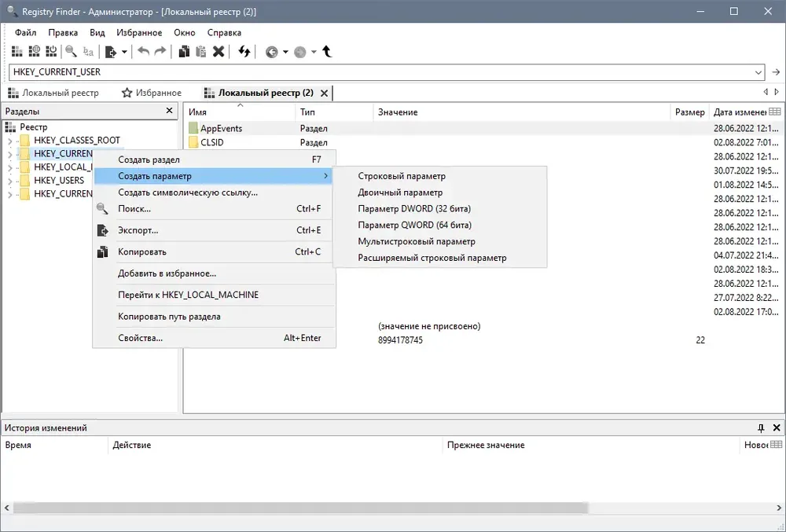Open the Вид menu
786x532 pixels.
point(97,32)
